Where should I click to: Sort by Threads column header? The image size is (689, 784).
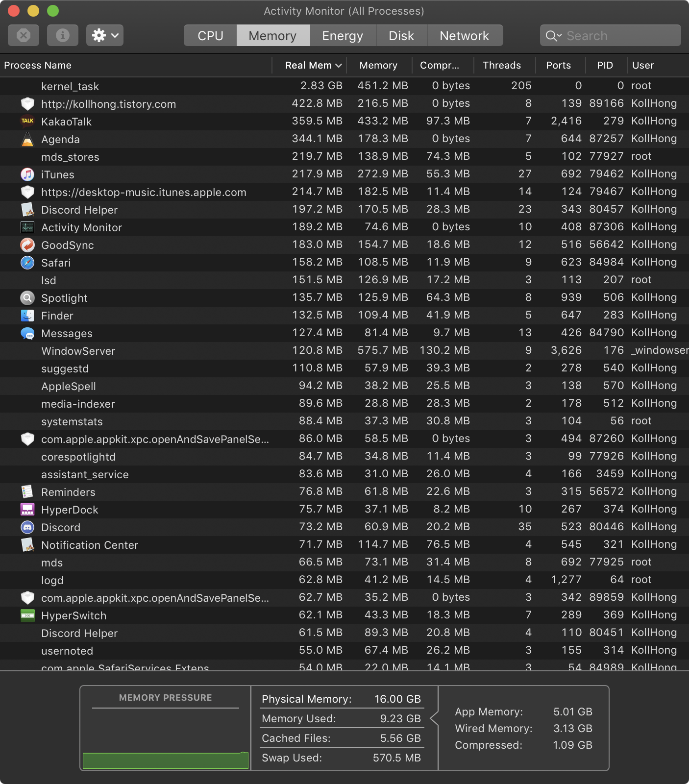coord(502,65)
